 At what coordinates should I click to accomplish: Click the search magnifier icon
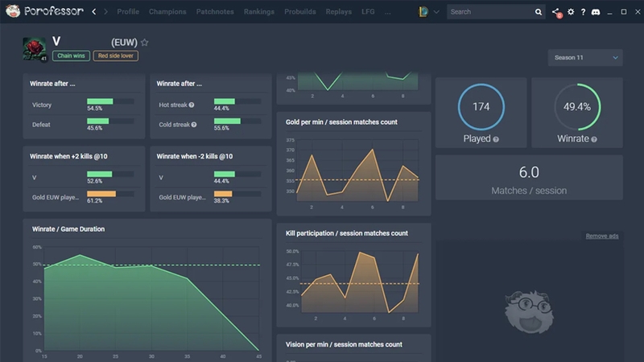point(538,12)
